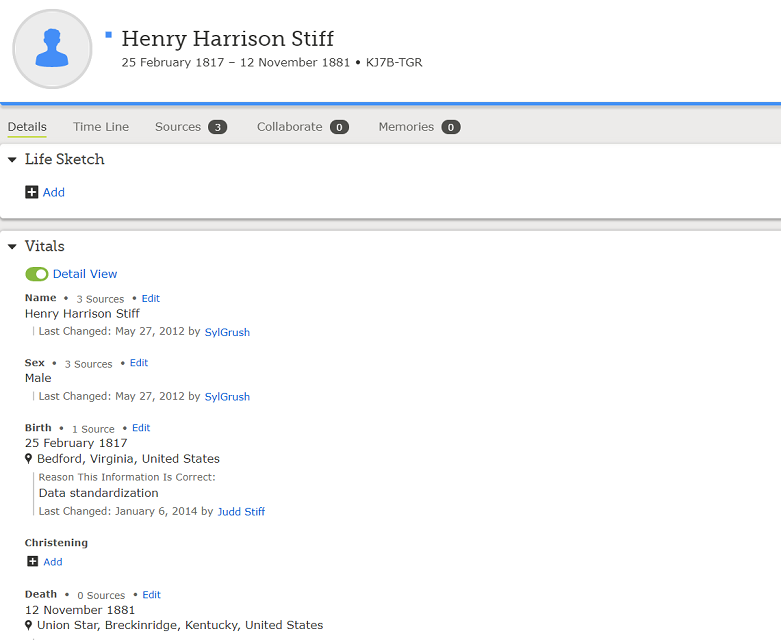The image size is (781, 640).
Task: Edit the Birth information
Action: [x=141, y=428]
